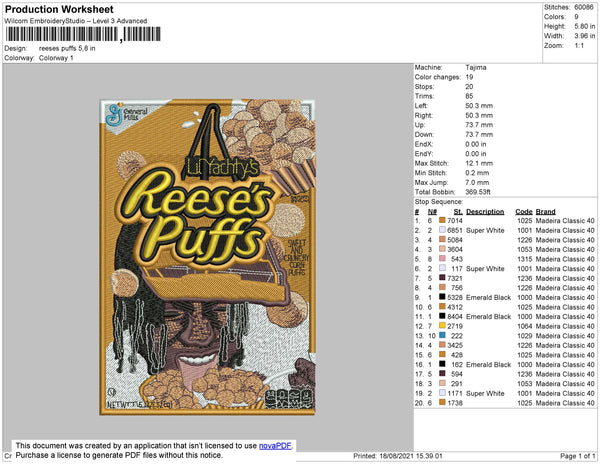Click thread code 1029 in stop row 13
The image size is (600, 464).
[525, 336]
